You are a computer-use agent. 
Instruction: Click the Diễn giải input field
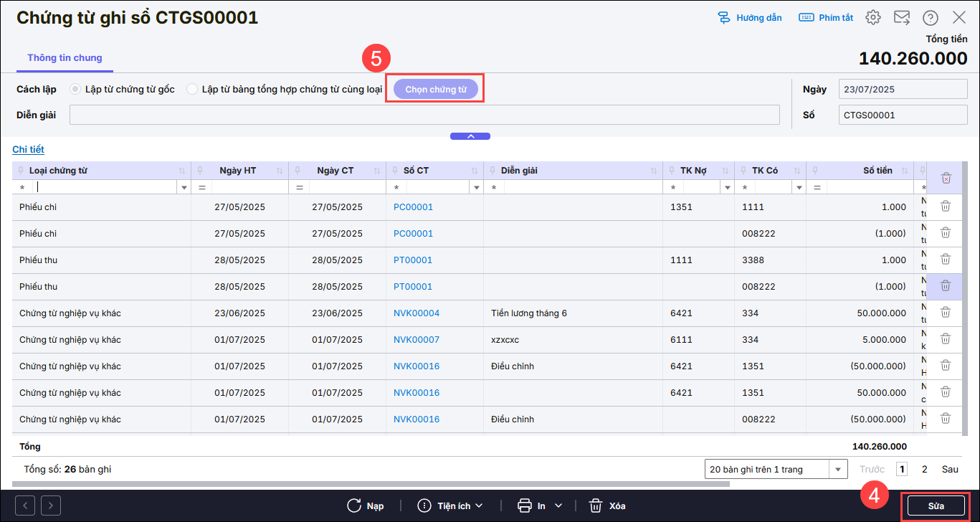click(x=424, y=115)
